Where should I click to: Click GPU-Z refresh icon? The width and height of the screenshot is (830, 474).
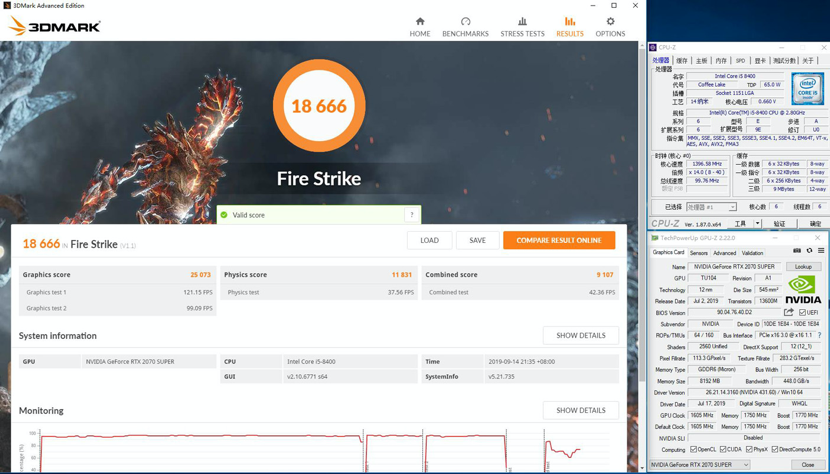[x=809, y=251]
